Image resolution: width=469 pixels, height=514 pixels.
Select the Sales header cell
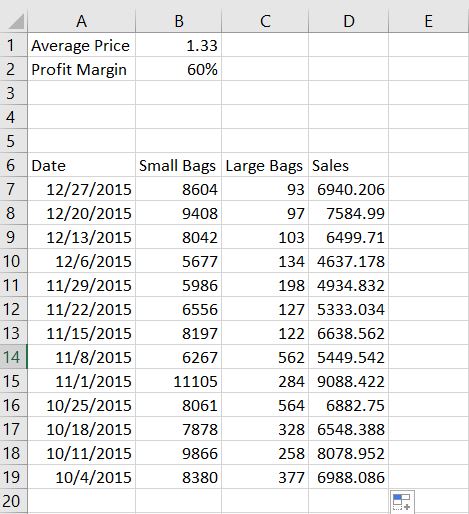(x=349, y=165)
